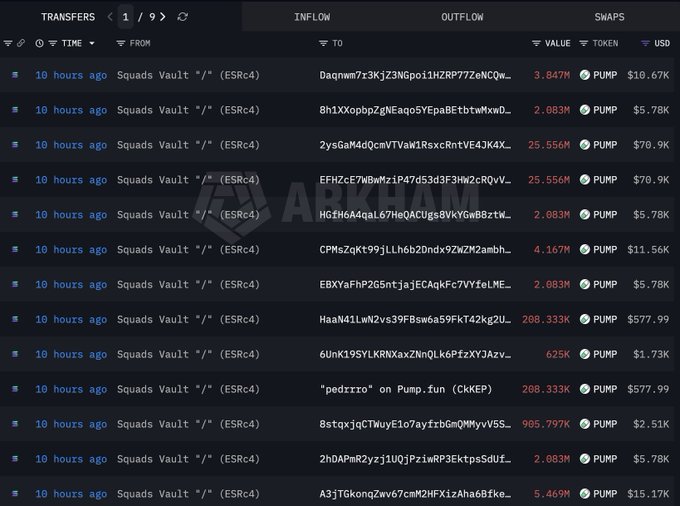The image size is (680, 506).
Task: Open Solana chain icon on the EFHZcE7WB row
Action: click(15, 180)
